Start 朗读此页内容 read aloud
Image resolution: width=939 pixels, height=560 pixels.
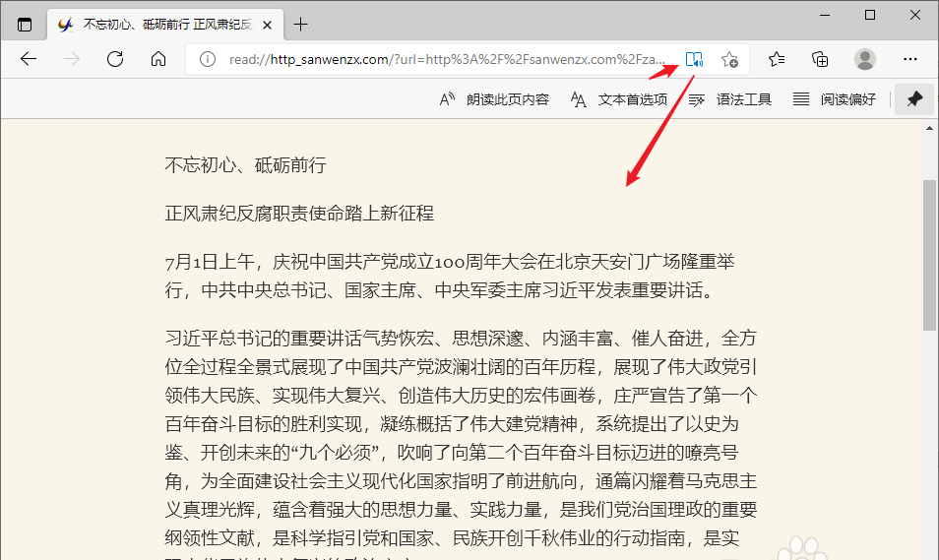pyautogui.click(x=494, y=99)
